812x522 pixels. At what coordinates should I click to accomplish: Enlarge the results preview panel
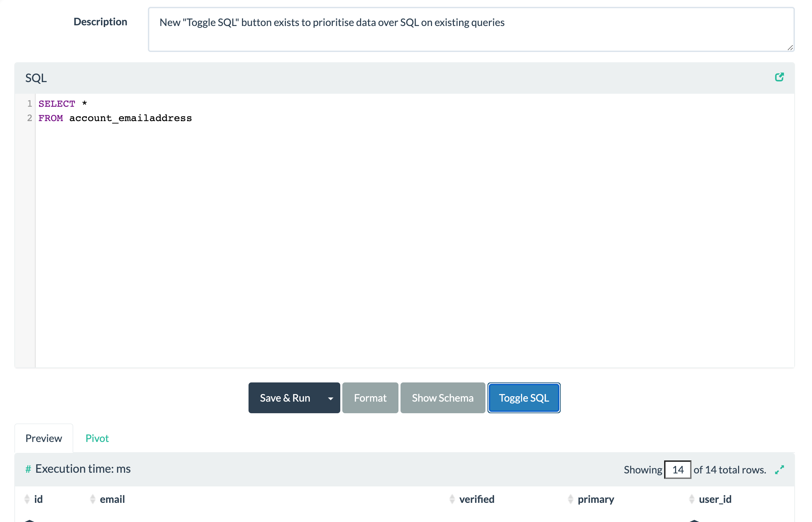[x=779, y=469]
